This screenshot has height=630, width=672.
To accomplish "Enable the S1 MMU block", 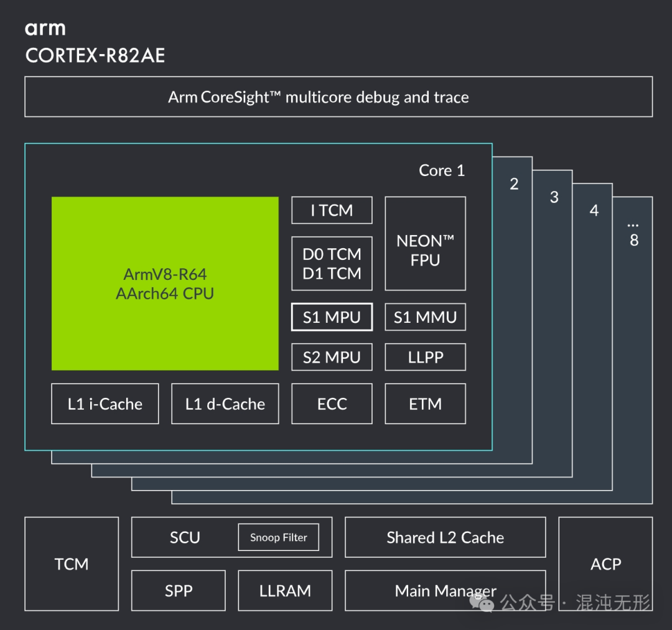I will click(x=425, y=317).
